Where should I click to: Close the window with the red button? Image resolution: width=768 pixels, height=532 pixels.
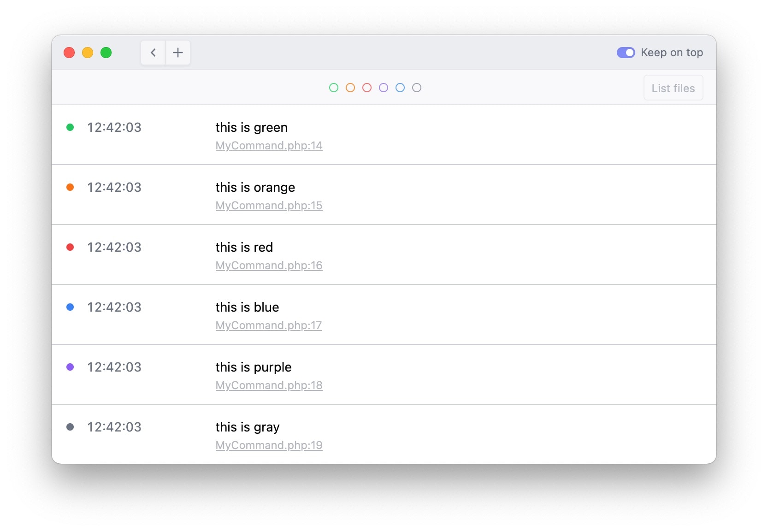[x=69, y=53]
